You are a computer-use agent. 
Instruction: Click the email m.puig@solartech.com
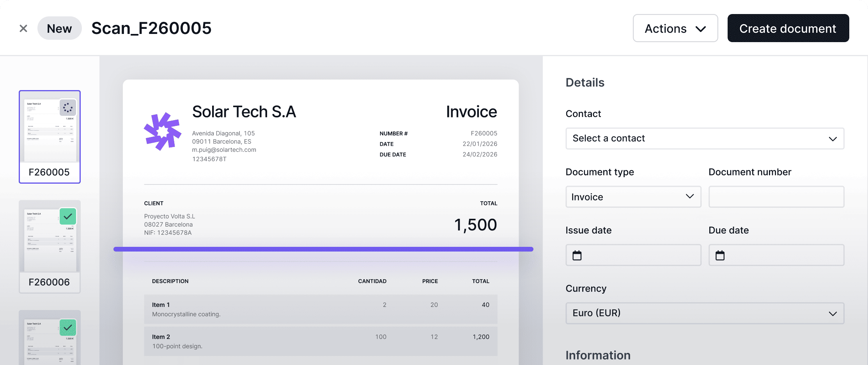point(224,150)
